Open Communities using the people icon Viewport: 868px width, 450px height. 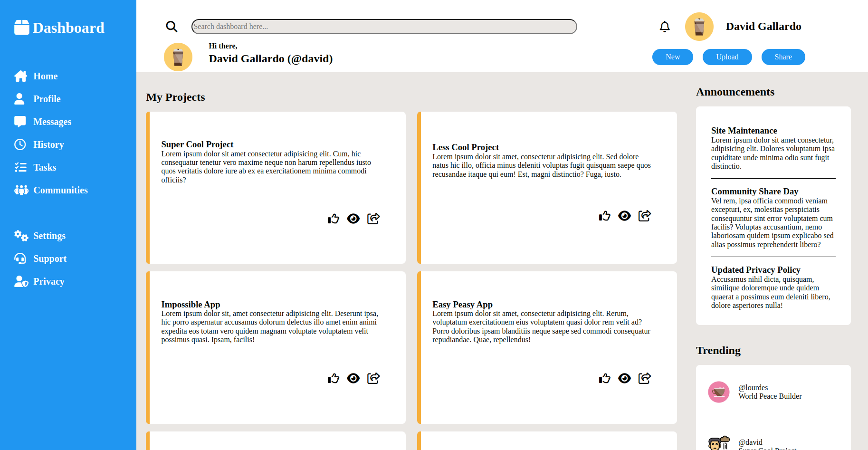pyautogui.click(x=21, y=190)
